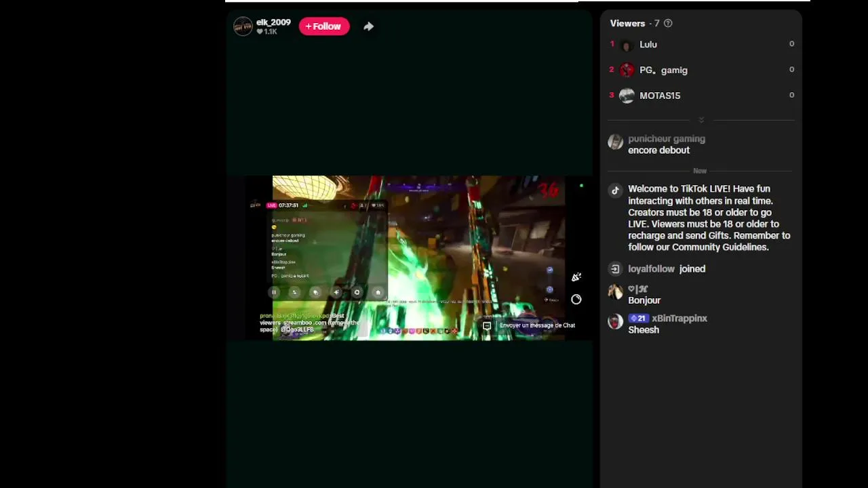Click the Welcome to TikTok LIVE notice
Image resolution: width=868 pixels, height=488 pixels.
pyautogui.click(x=709, y=218)
